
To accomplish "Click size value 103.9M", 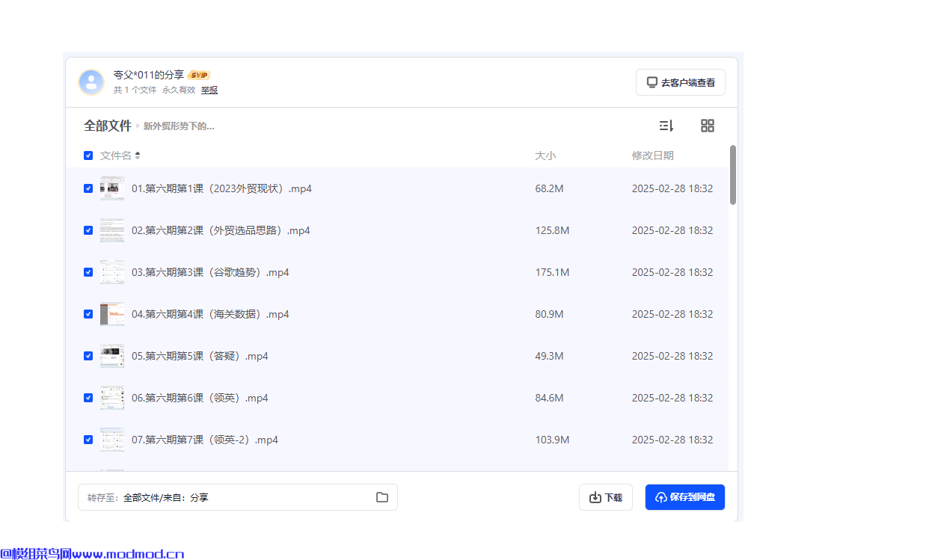I will tap(552, 440).
